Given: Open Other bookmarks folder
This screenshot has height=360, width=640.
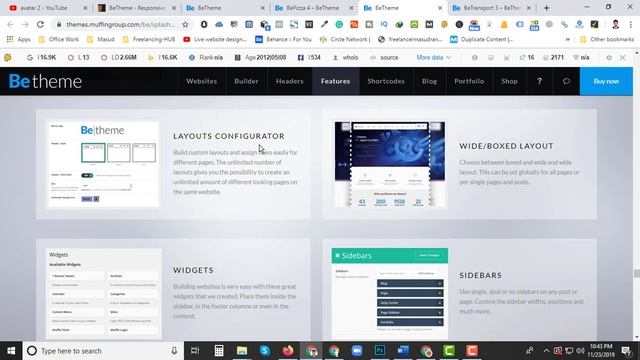Looking at the screenshot, I should coord(607,40).
